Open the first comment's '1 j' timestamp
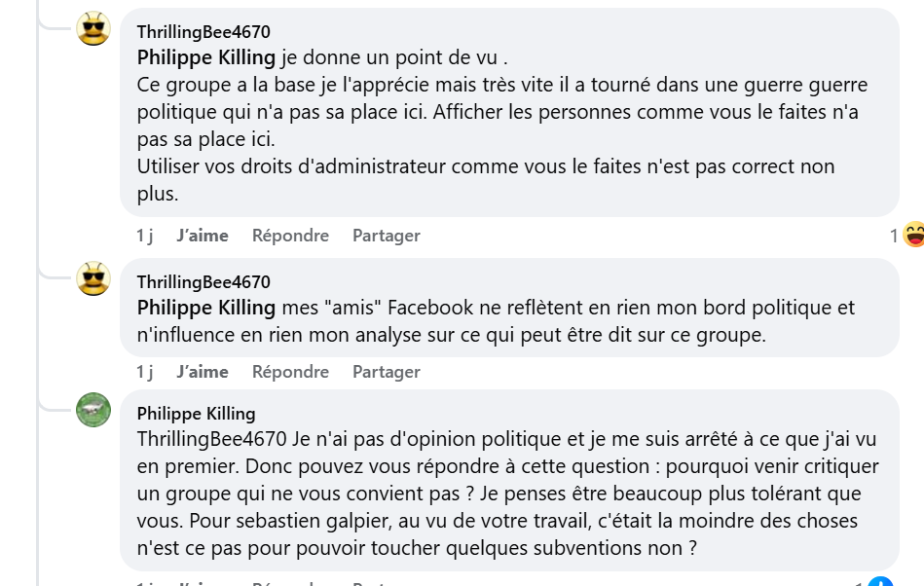 tap(145, 236)
